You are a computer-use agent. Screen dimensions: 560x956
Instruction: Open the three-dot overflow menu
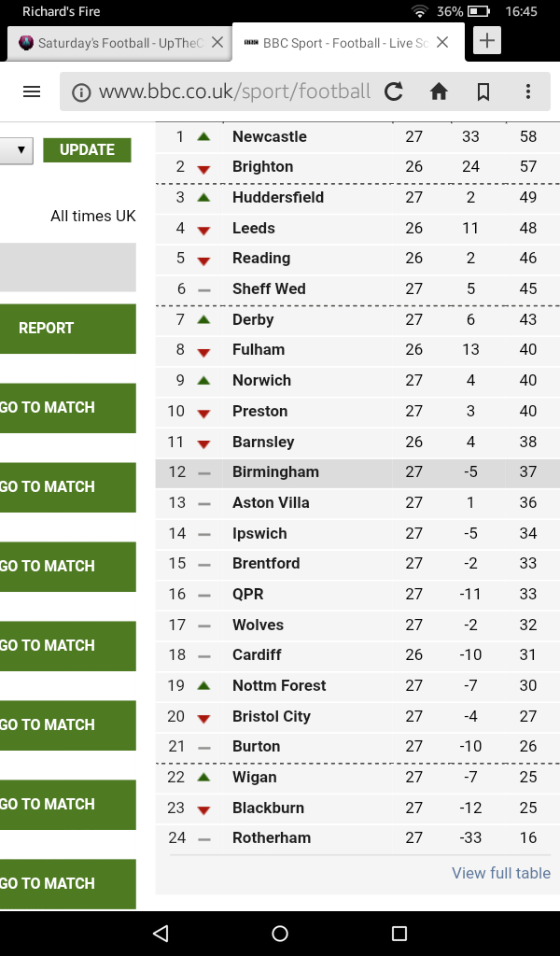pyautogui.click(x=528, y=91)
